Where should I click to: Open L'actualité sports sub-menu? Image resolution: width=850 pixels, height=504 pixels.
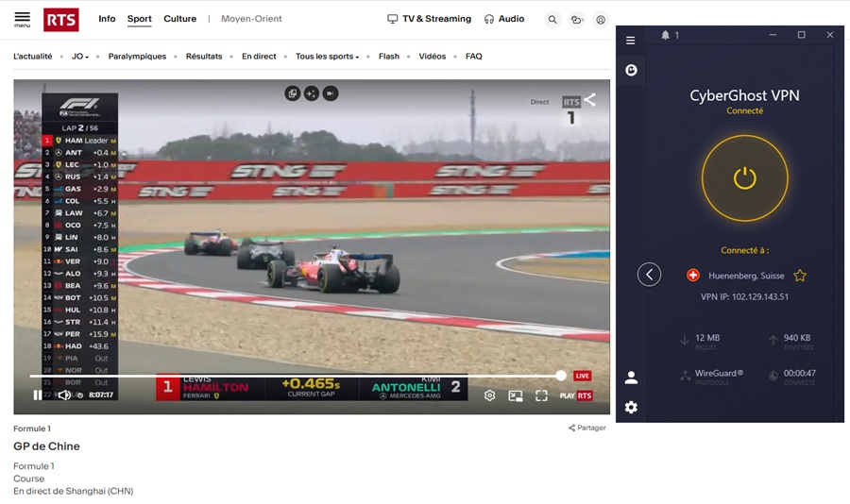coord(32,56)
